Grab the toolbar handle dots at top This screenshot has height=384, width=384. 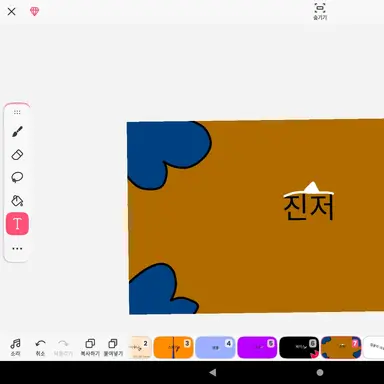[17, 112]
